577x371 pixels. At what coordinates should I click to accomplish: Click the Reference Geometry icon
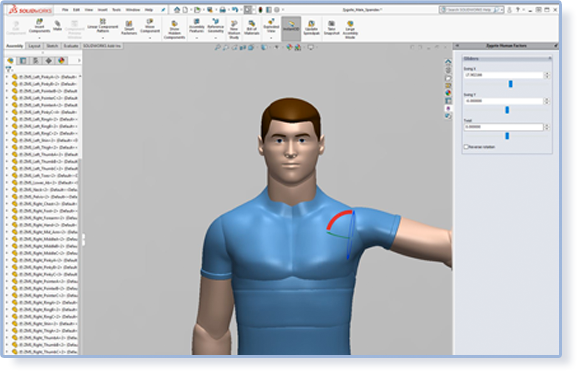click(216, 26)
